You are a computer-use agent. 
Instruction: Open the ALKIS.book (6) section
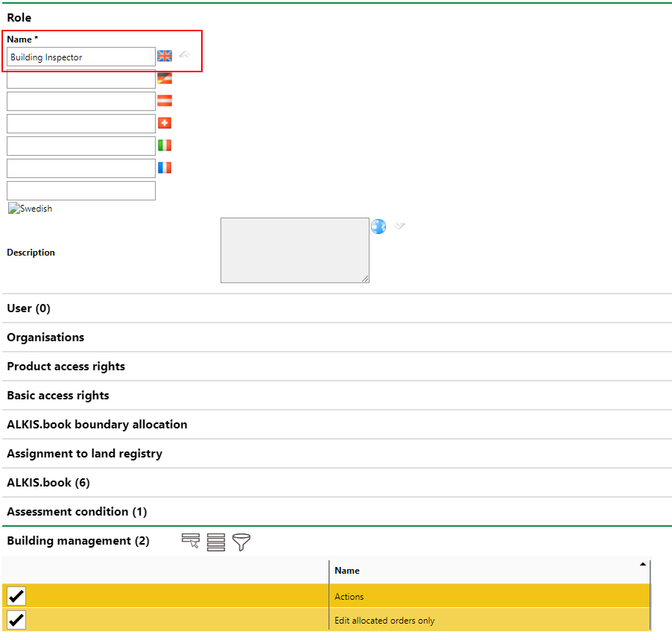point(48,483)
